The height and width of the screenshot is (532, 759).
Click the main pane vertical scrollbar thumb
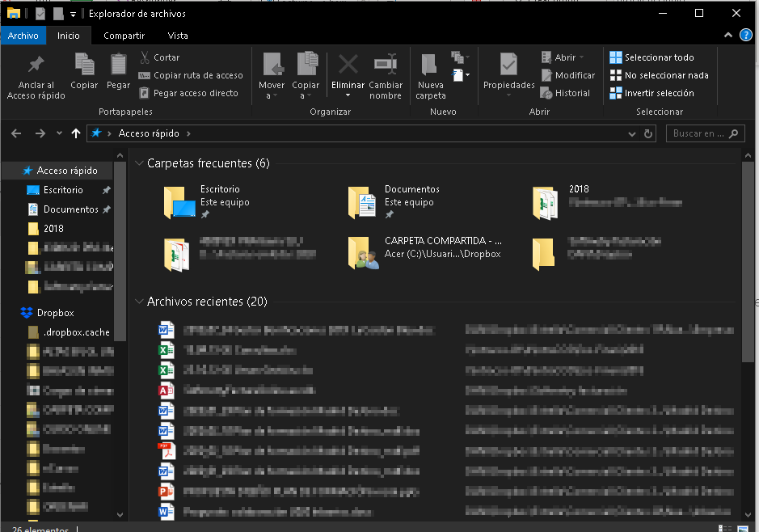click(748, 262)
